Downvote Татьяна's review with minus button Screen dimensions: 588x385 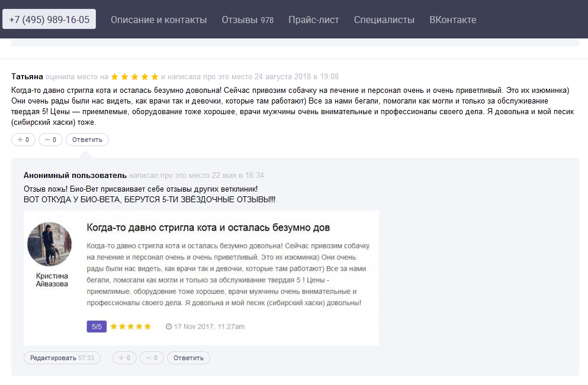[x=50, y=140]
